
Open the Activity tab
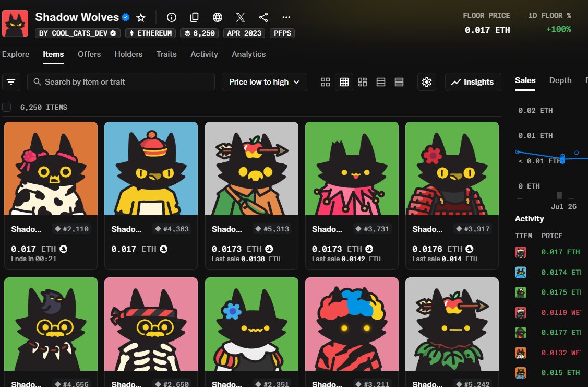pos(204,54)
